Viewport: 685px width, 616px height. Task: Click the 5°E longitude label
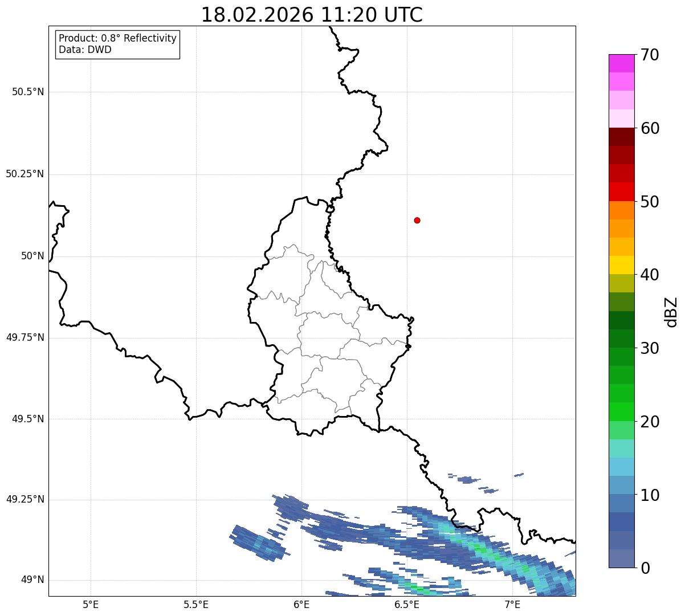[x=91, y=604]
